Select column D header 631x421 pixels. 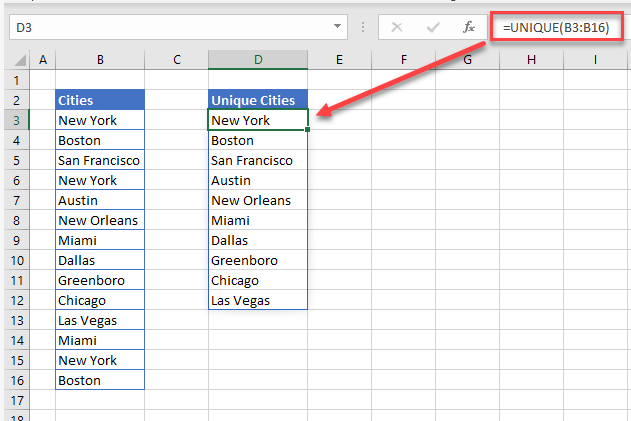(258, 61)
